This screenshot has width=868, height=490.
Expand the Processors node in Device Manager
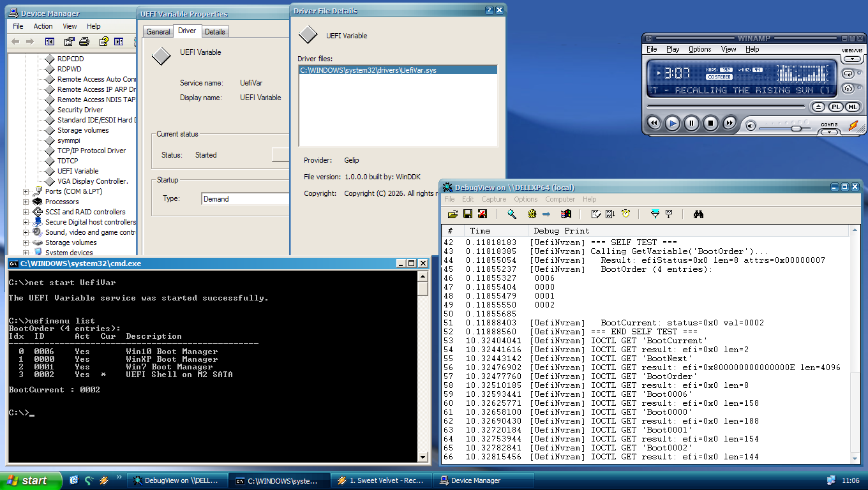tap(26, 202)
